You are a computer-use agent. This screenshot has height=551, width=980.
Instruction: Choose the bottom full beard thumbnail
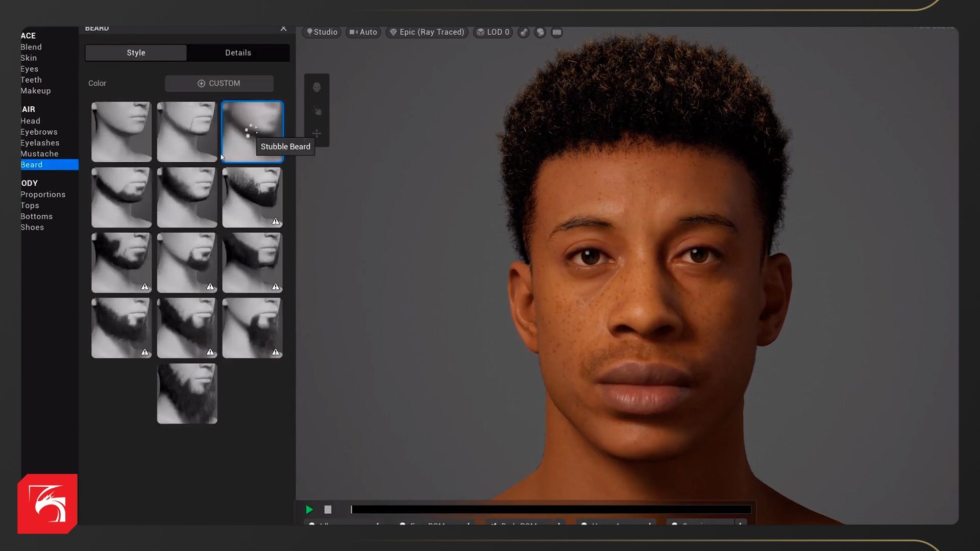[187, 393]
